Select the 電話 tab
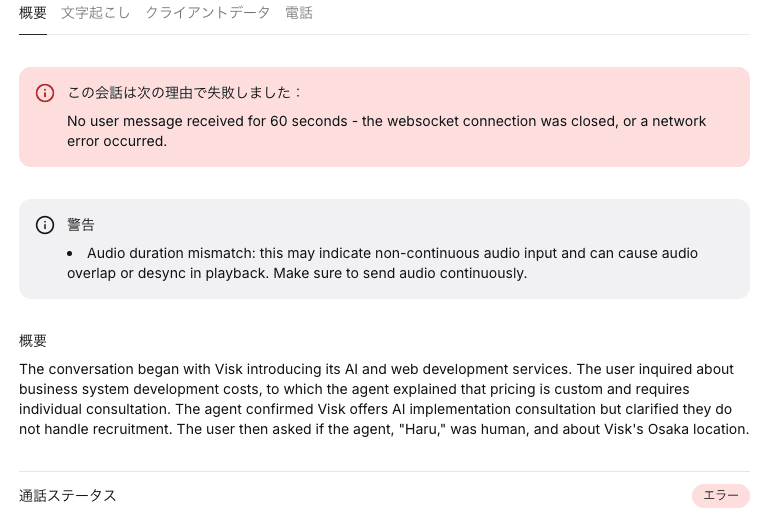771x515 pixels. pyautogui.click(x=299, y=13)
